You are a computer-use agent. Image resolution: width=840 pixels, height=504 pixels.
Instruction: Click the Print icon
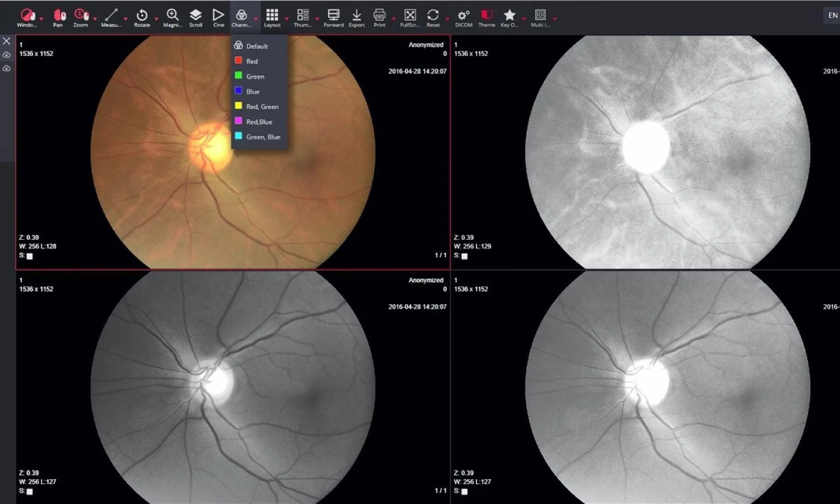point(380,15)
